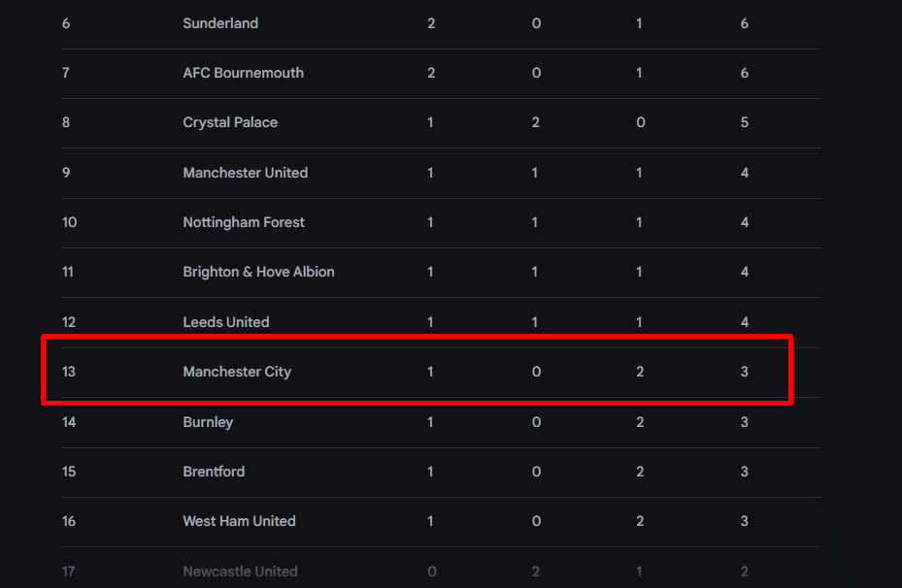Click the West Ham United name
The image size is (902, 588).
[x=239, y=521]
